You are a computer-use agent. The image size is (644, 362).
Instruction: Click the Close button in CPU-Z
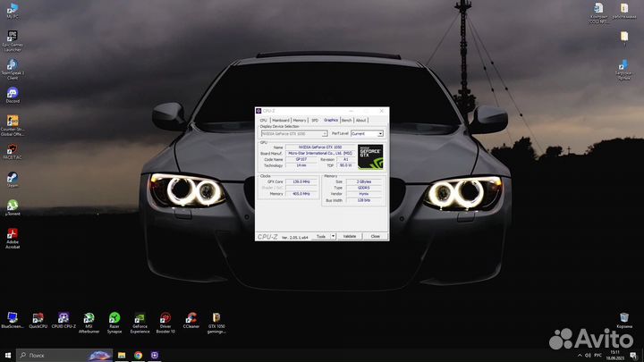click(x=375, y=236)
